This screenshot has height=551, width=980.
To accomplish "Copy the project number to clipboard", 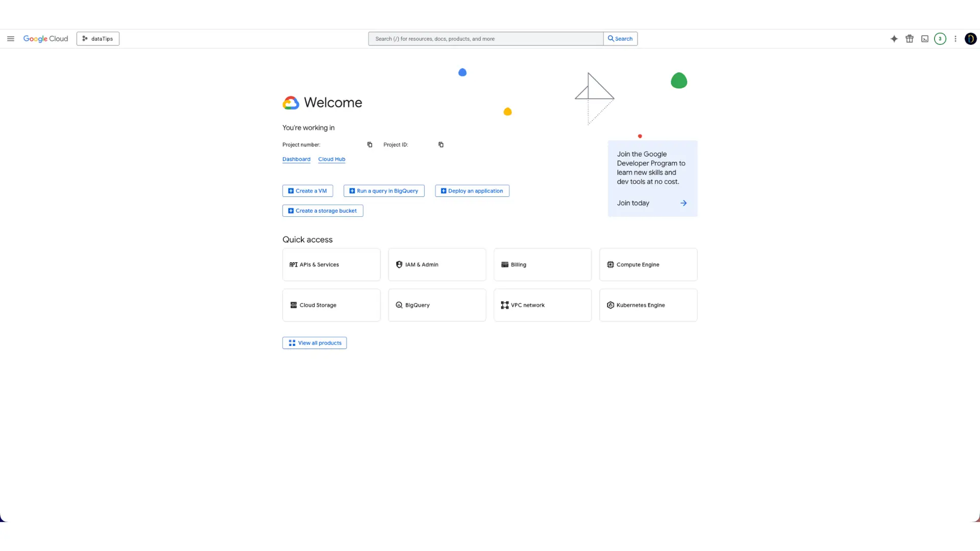I will [x=370, y=145].
